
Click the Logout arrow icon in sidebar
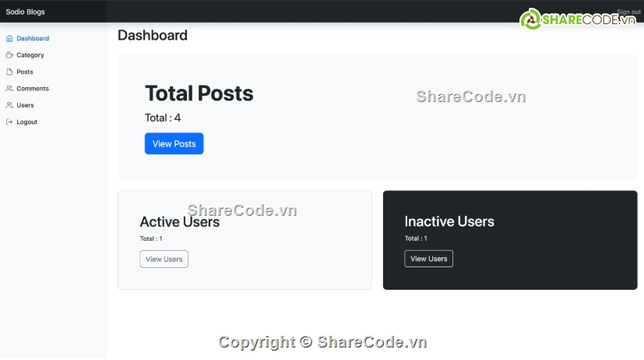coord(9,122)
